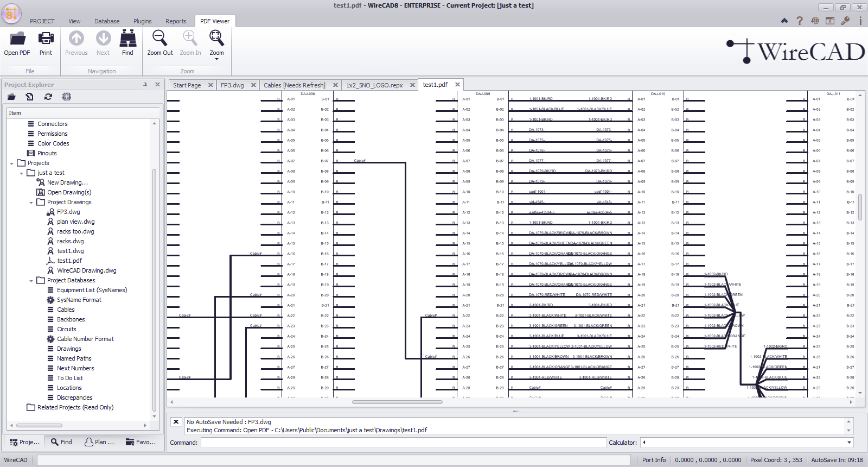Zoom Out of the PDF
The width and height of the screenshot is (868, 467).
pyautogui.click(x=160, y=43)
